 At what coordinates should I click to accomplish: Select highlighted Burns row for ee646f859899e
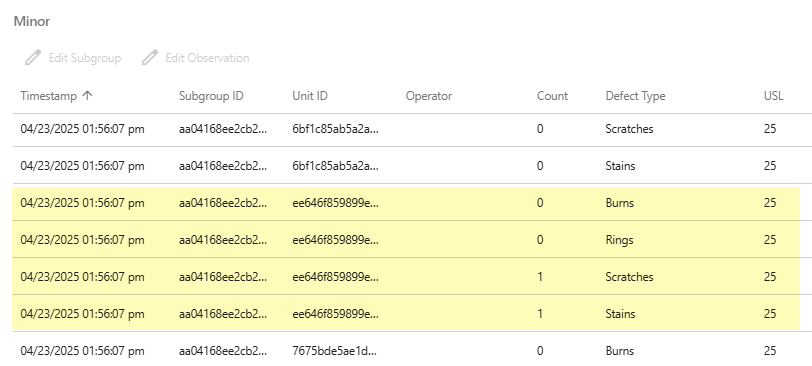406,203
